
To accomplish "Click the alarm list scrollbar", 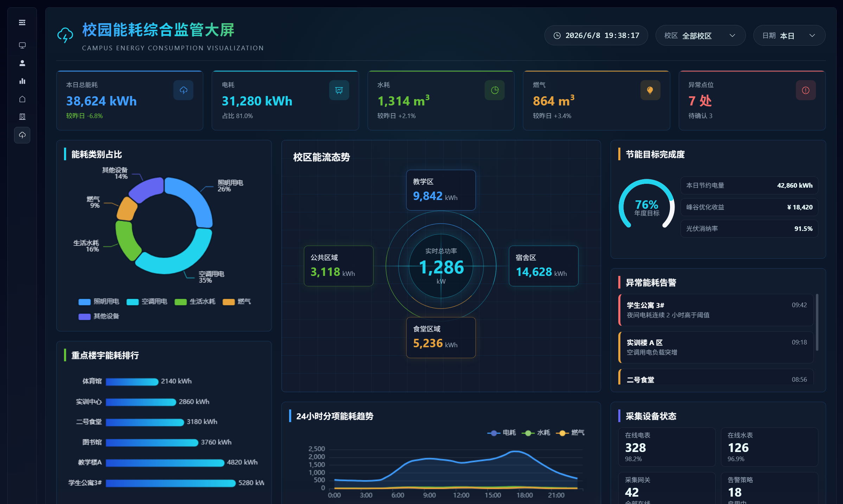I will [x=817, y=322].
